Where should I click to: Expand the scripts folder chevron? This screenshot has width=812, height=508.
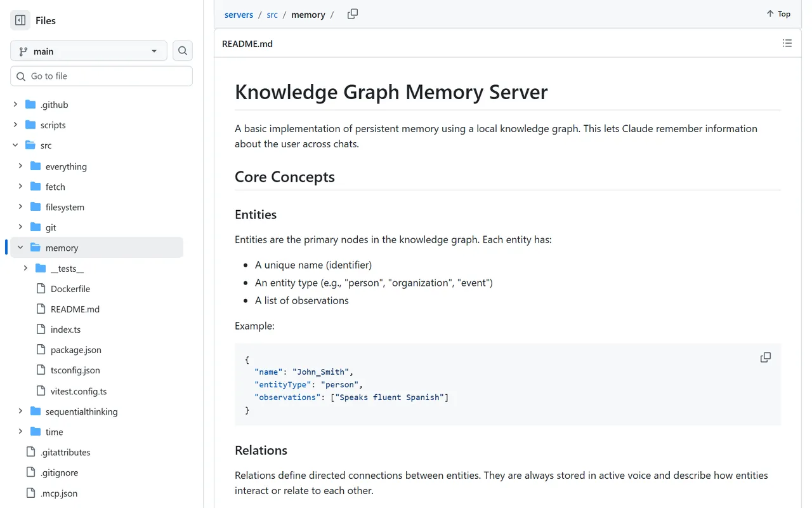pyautogui.click(x=15, y=124)
